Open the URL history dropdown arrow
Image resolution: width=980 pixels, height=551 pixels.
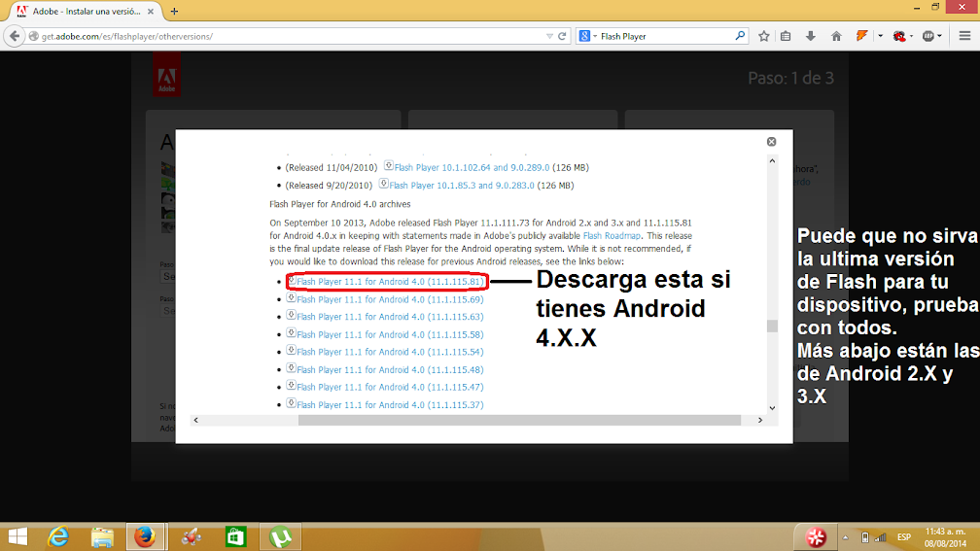pyautogui.click(x=549, y=36)
